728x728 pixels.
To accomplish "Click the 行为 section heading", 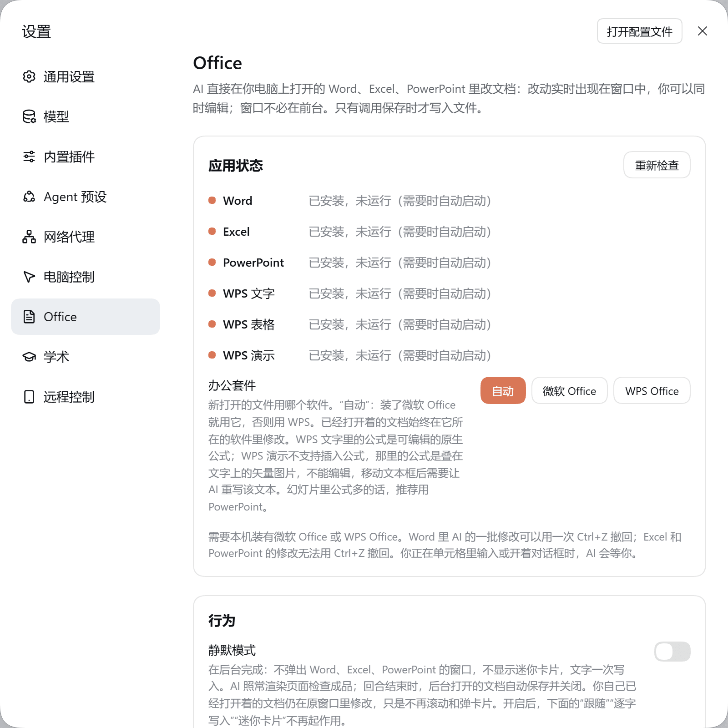I will [x=222, y=621].
